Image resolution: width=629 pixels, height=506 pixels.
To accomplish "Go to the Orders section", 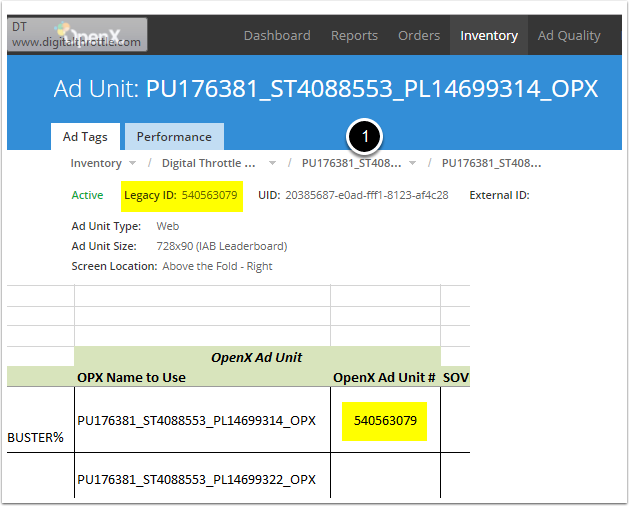I will (419, 36).
